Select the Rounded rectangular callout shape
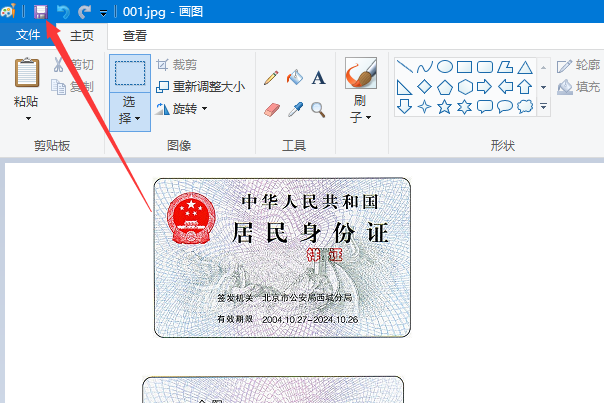Viewport: 604px width, 403px height. 485,106
